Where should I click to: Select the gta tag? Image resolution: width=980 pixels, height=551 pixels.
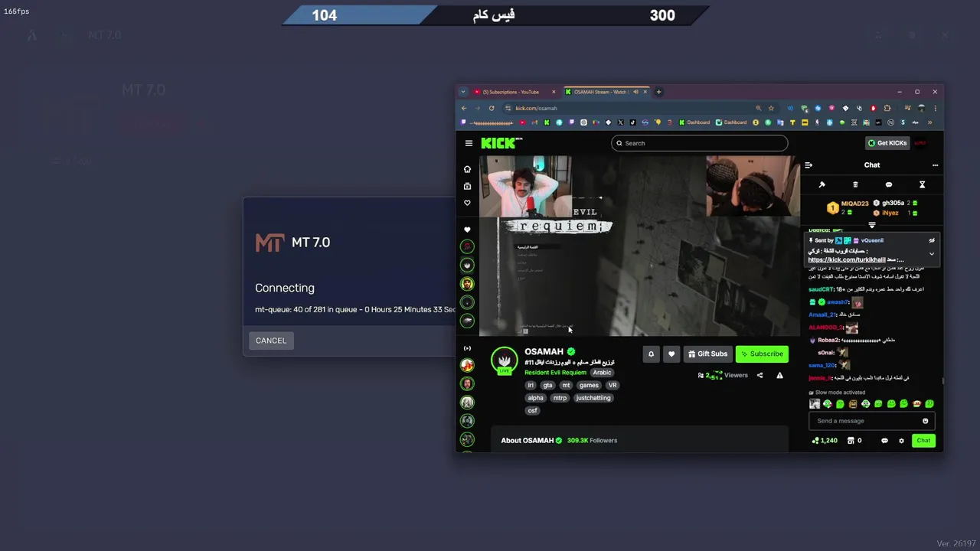point(547,385)
